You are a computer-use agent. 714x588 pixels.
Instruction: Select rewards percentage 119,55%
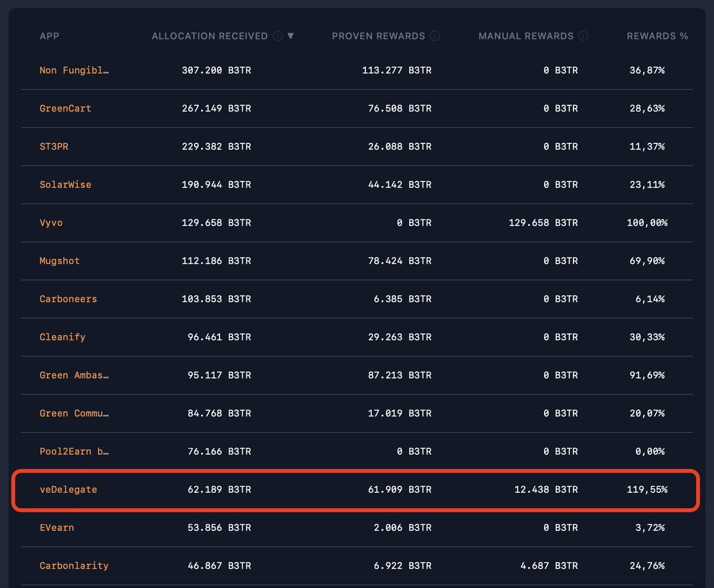[647, 489]
